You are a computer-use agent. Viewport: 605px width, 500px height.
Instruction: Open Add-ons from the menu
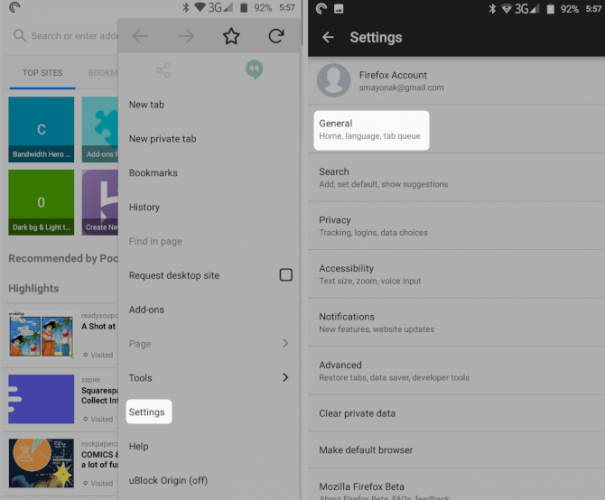[209, 309]
